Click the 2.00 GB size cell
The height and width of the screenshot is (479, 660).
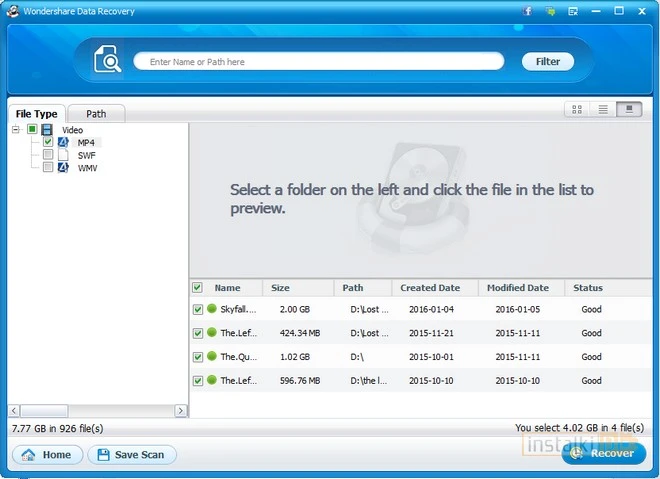tap(295, 309)
